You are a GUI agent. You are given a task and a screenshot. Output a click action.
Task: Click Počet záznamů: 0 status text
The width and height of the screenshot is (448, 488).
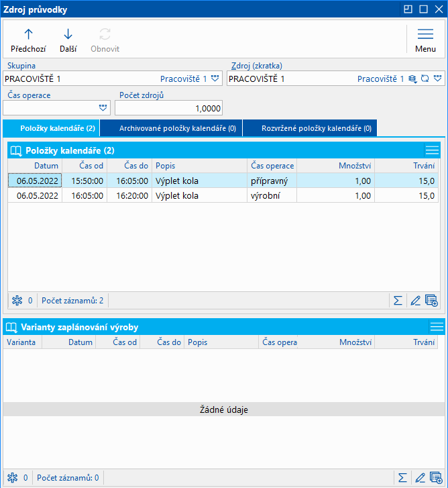coord(68,478)
